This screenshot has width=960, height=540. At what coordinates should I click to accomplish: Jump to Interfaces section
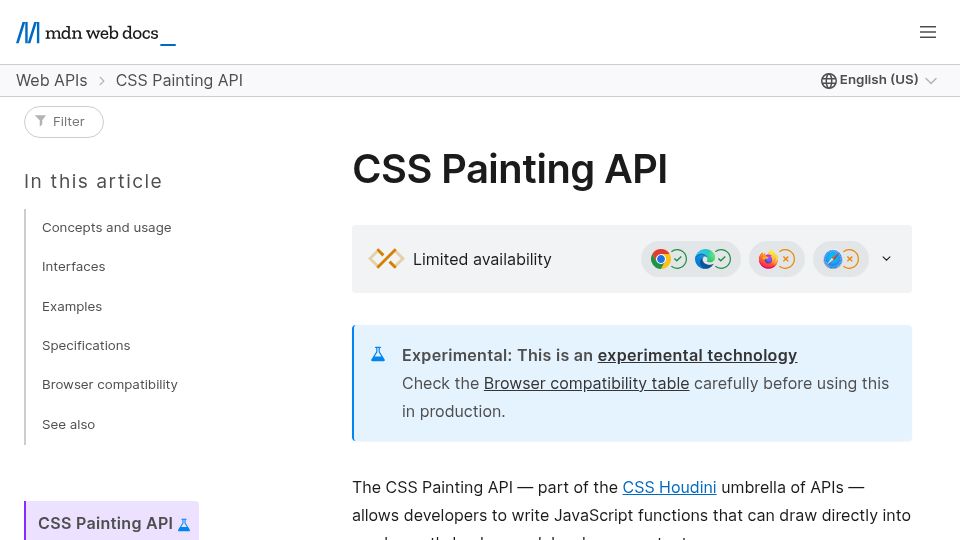pos(73,267)
